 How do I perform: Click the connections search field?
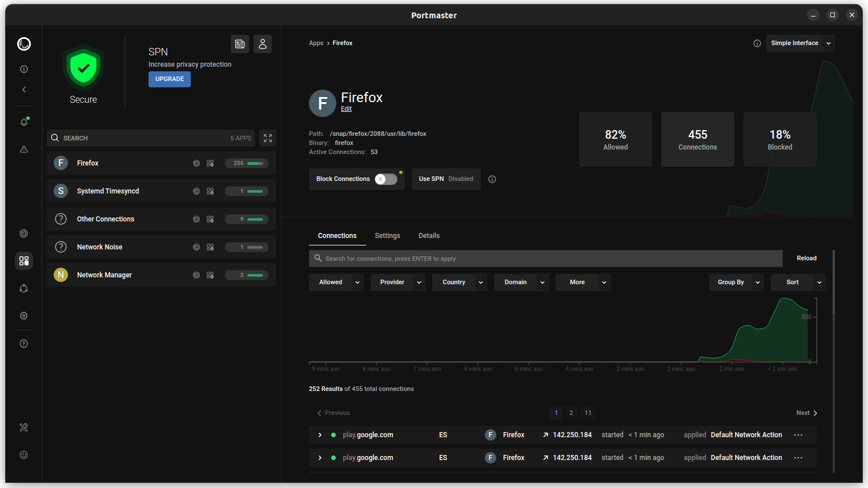pos(546,259)
